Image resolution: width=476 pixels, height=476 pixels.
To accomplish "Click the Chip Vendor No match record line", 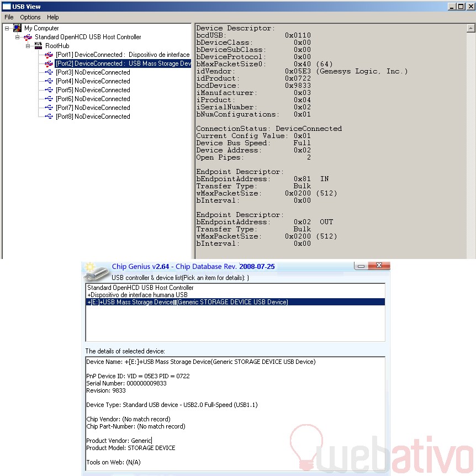I will coord(129,419).
